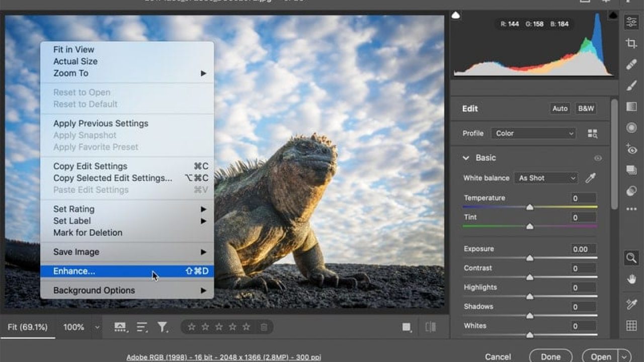Collapse the Basic section chevron

[x=466, y=158]
